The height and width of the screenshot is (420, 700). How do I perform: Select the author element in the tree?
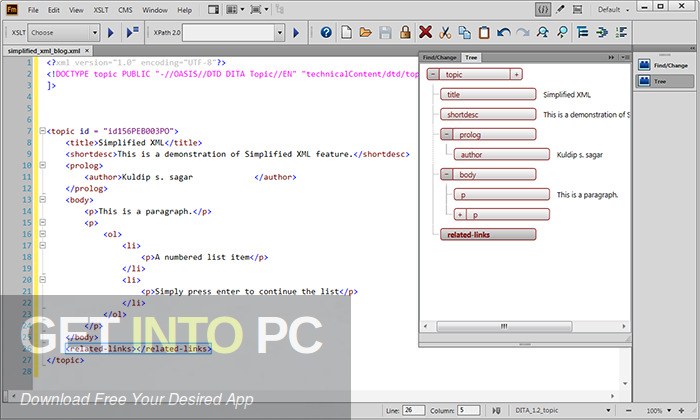tap(502, 154)
